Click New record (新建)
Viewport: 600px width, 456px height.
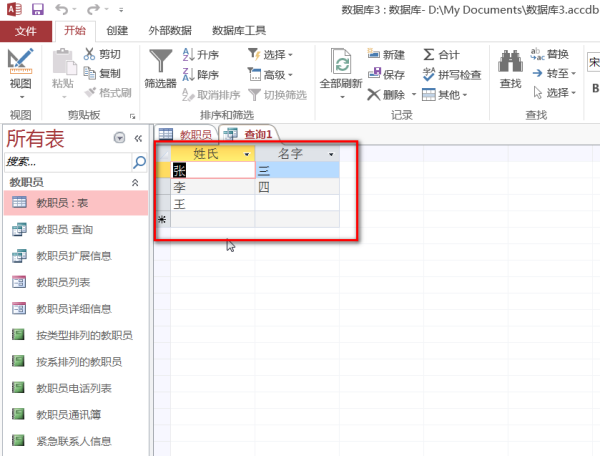pyautogui.click(x=386, y=54)
